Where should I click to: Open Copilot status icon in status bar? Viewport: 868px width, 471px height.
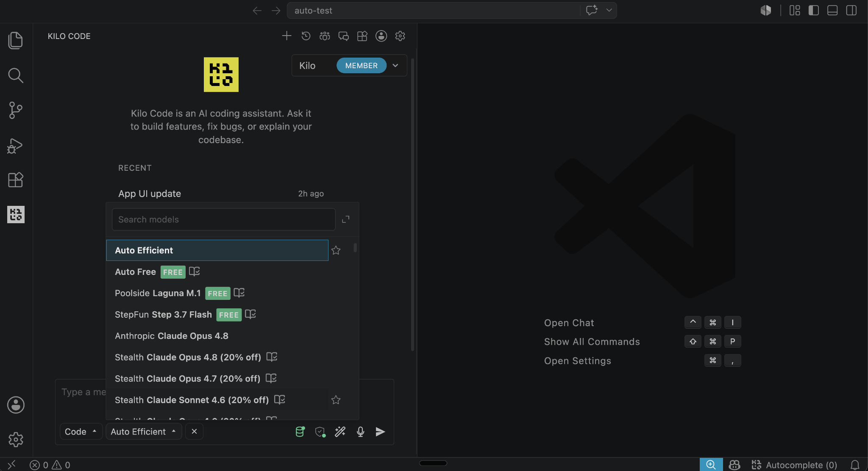click(734, 465)
